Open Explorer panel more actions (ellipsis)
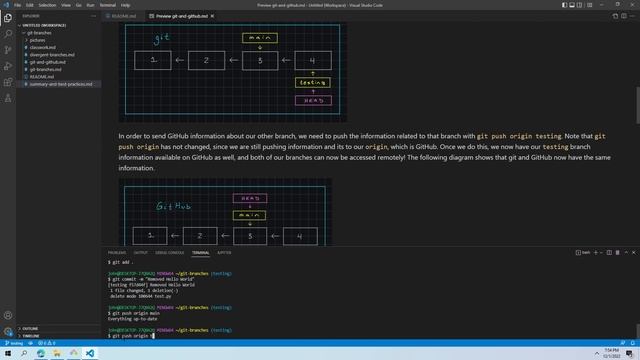 point(93,16)
